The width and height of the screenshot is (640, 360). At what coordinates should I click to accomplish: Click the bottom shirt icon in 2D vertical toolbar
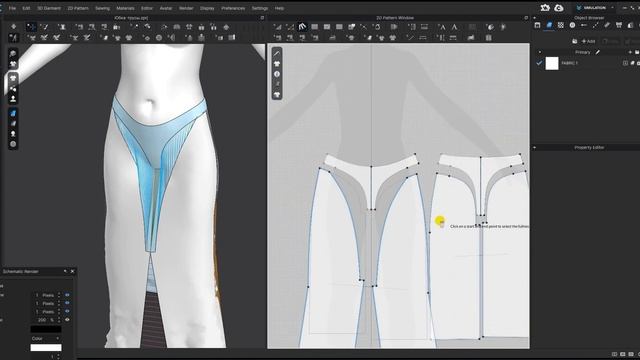pos(277,95)
